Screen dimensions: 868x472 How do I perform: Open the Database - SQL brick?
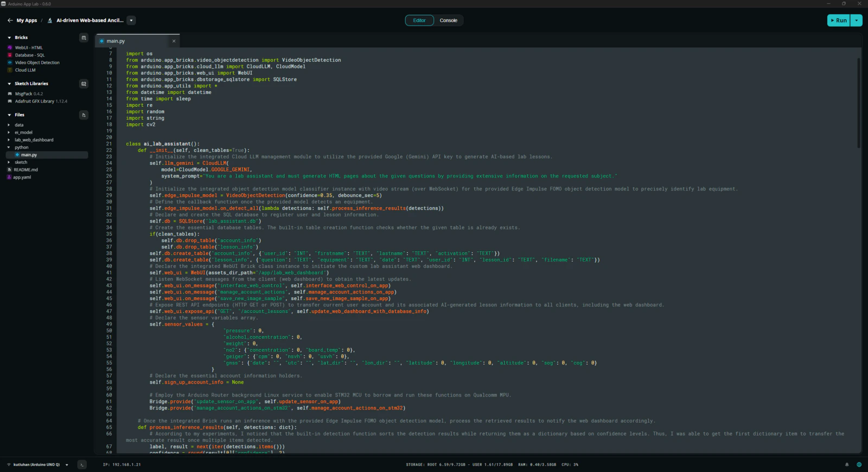[x=30, y=55]
